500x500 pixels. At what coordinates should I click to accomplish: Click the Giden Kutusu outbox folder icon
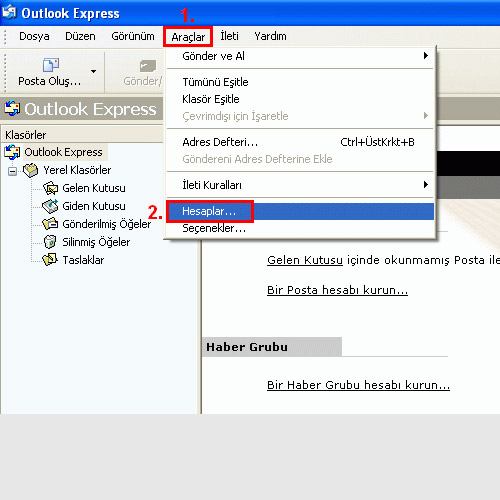coord(50,206)
